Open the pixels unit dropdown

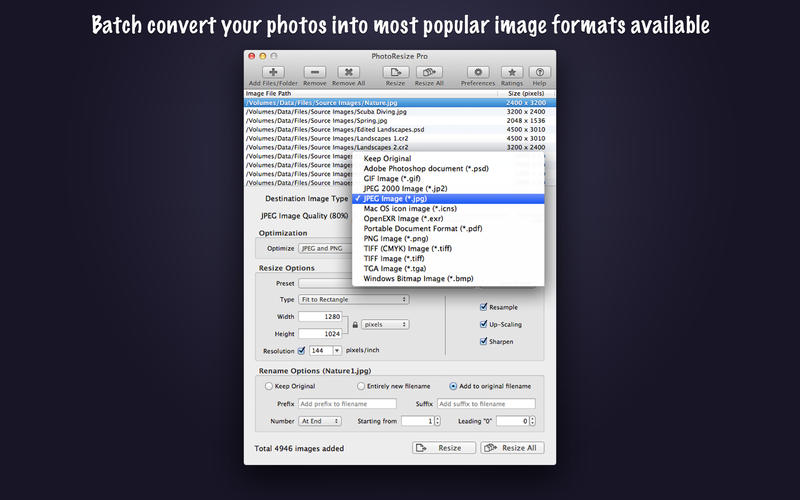(x=385, y=324)
